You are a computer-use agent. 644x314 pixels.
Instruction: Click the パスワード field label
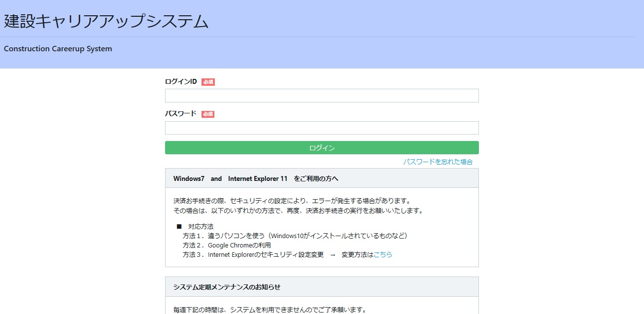click(x=181, y=114)
